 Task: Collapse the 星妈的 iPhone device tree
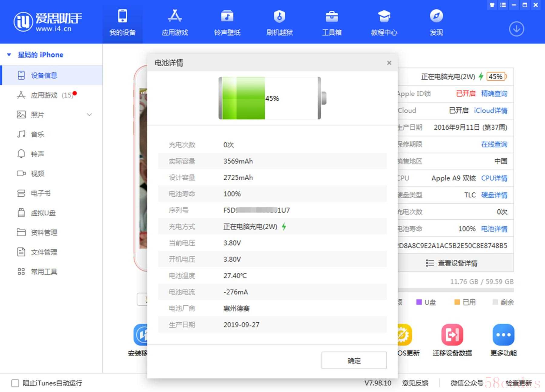[x=9, y=55]
